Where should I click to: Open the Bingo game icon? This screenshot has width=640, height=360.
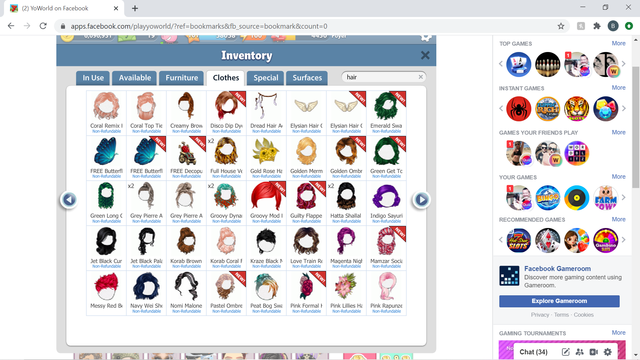point(547,198)
